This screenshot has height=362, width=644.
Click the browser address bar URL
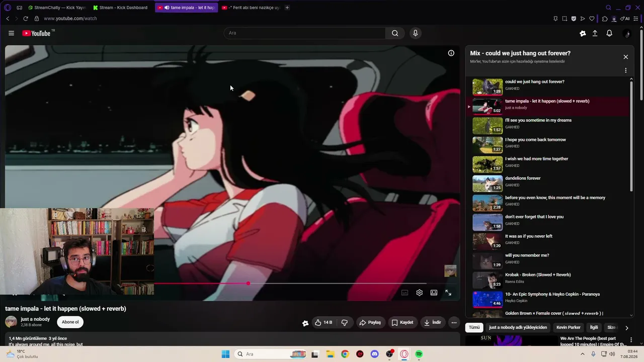pos(70,19)
